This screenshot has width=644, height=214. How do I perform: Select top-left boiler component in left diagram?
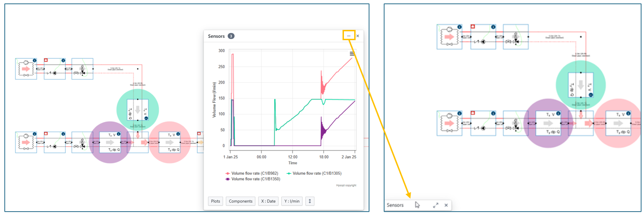click(x=26, y=69)
